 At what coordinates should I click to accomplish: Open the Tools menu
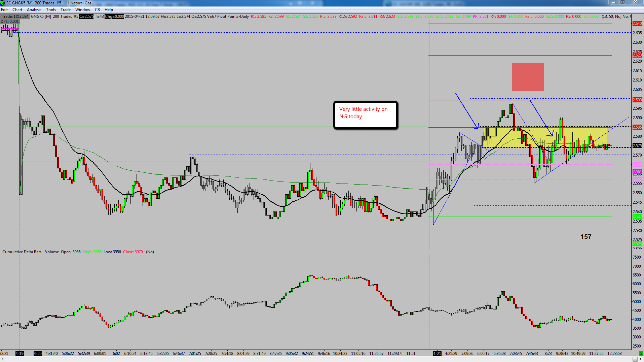point(51,10)
